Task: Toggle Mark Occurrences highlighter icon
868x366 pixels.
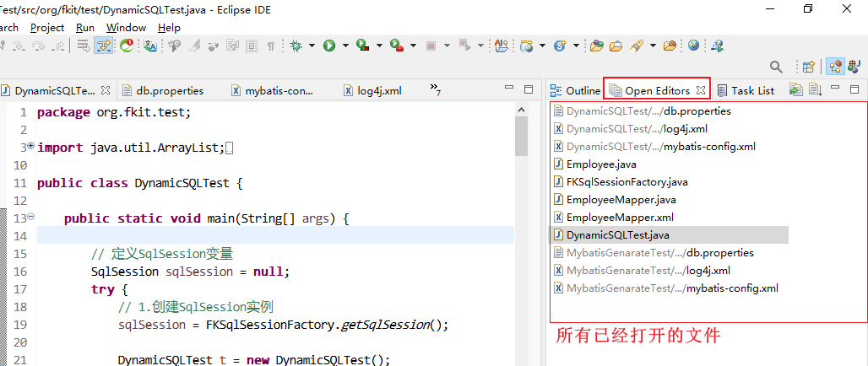Action: 193,46
